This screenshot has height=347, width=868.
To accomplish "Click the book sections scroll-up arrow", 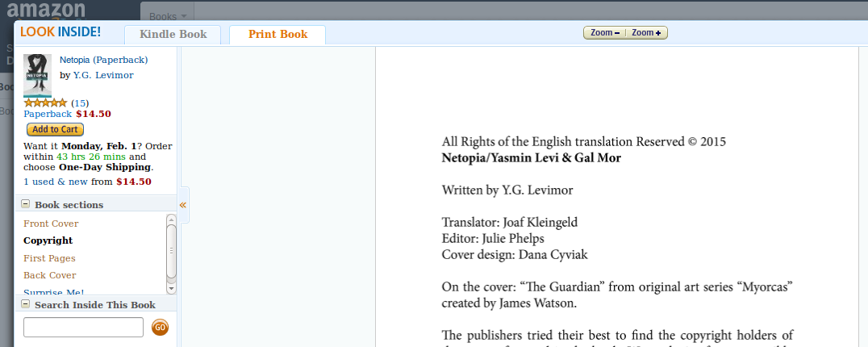I will (x=171, y=219).
